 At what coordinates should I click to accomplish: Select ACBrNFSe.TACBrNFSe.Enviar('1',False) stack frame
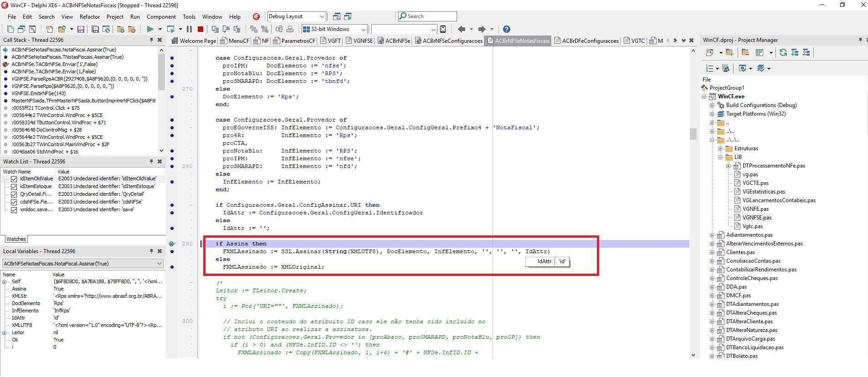[55, 64]
